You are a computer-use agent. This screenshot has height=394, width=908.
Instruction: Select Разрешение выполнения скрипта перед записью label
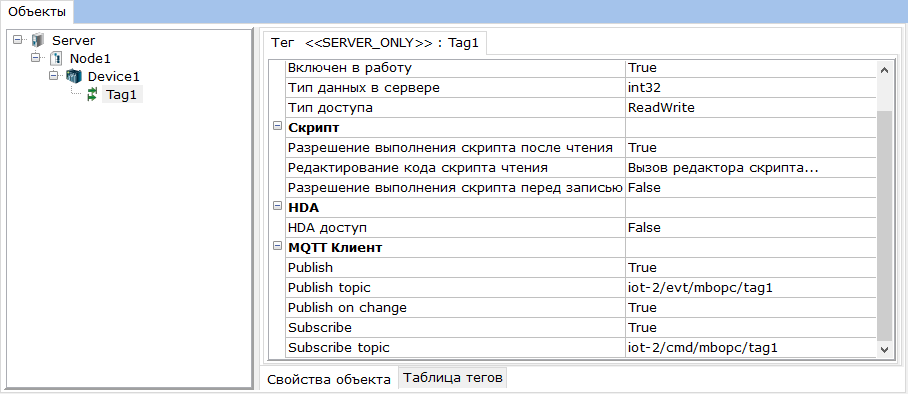pyautogui.click(x=455, y=188)
